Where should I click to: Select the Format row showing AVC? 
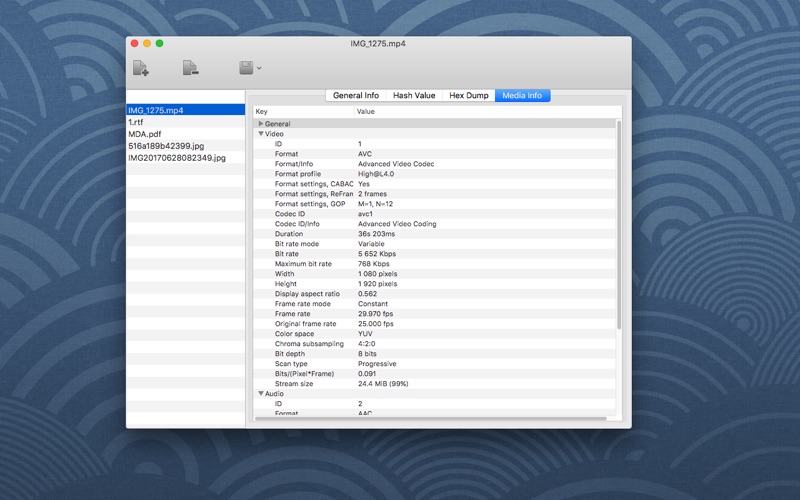point(435,154)
